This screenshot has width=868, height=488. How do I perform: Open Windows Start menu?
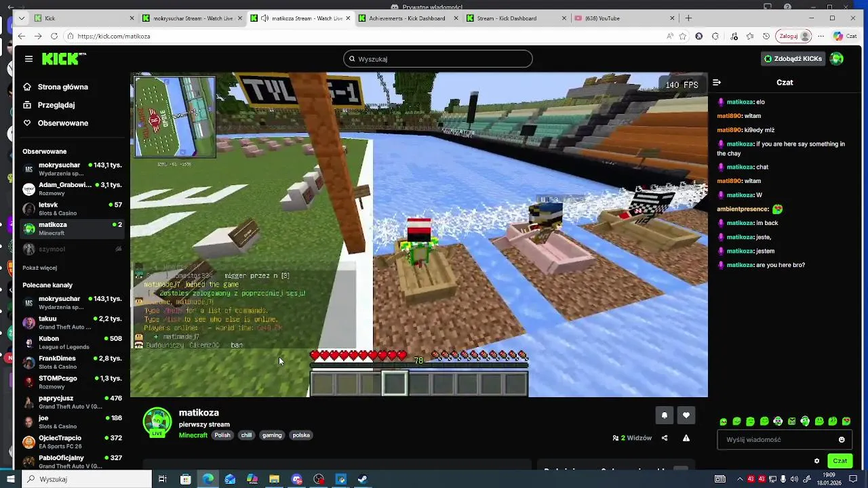pyautogui.click(x=10, y=479)
